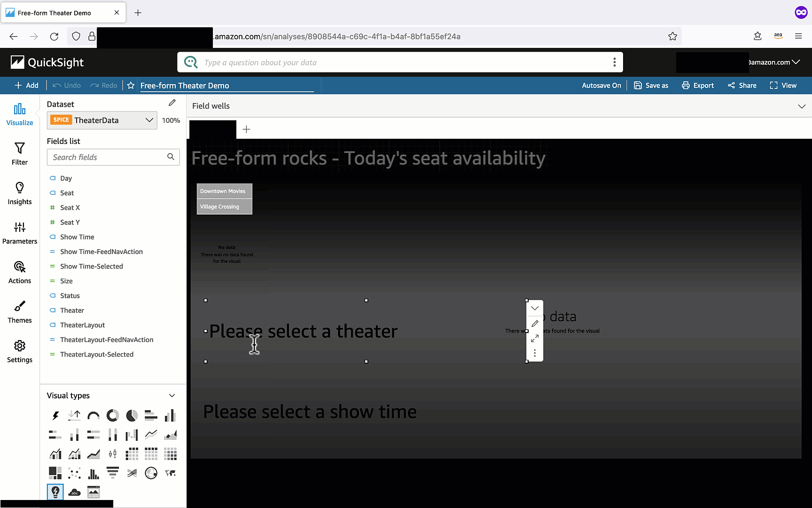Click the Export button

698,85
